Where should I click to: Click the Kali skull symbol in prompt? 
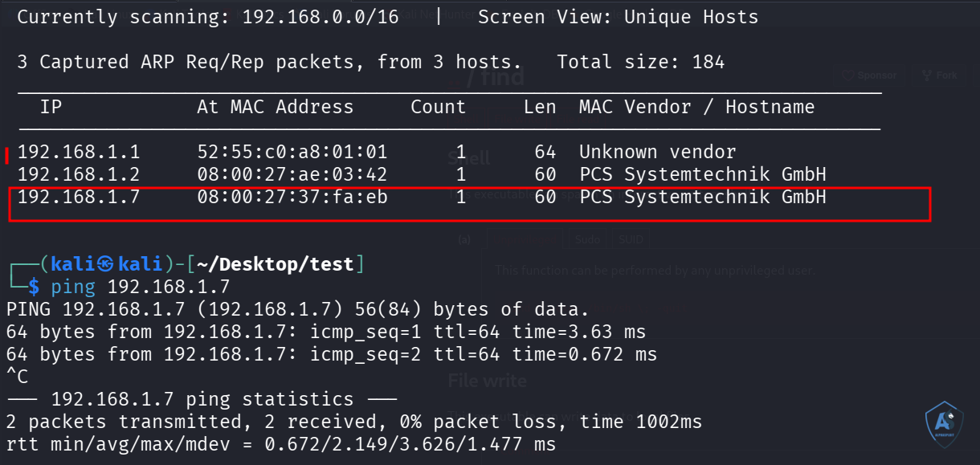click(x=107, y=264)
